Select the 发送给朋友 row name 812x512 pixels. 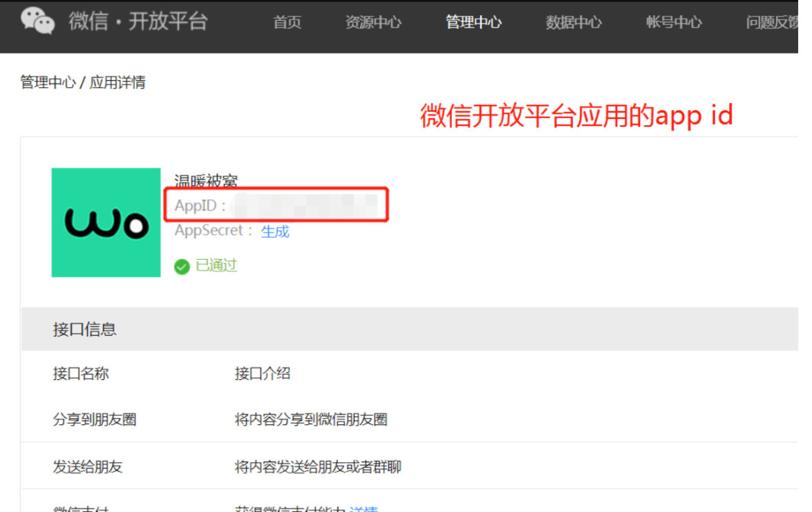(88, 467)
